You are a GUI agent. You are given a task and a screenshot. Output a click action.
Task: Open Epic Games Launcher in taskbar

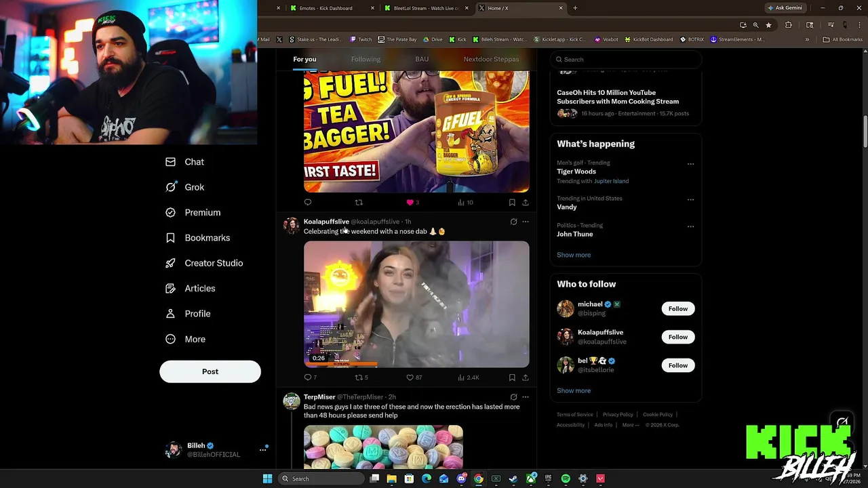(548, 479)
